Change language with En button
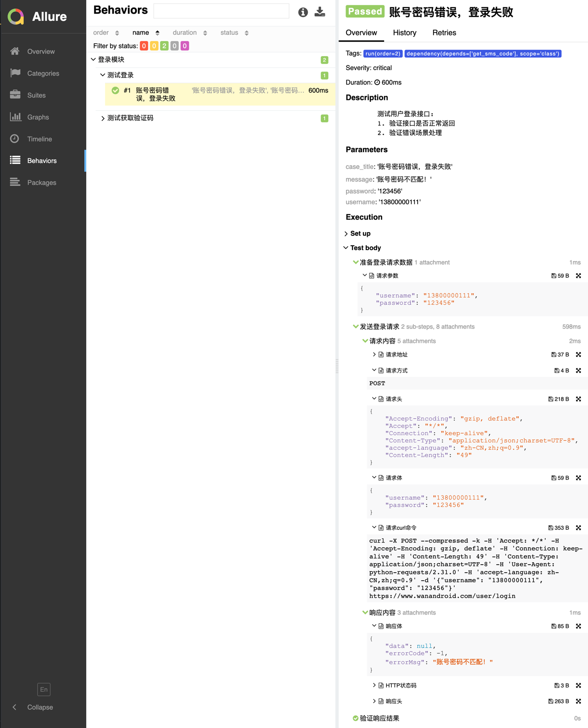This screenshot has height=728, width=588. point(44,689)
